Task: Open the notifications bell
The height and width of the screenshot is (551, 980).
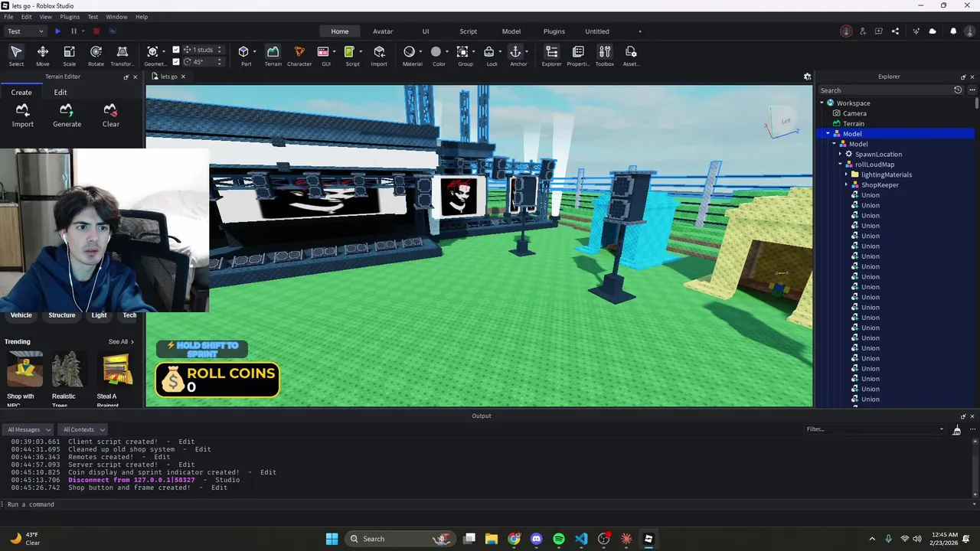Action: pos(953,31)
